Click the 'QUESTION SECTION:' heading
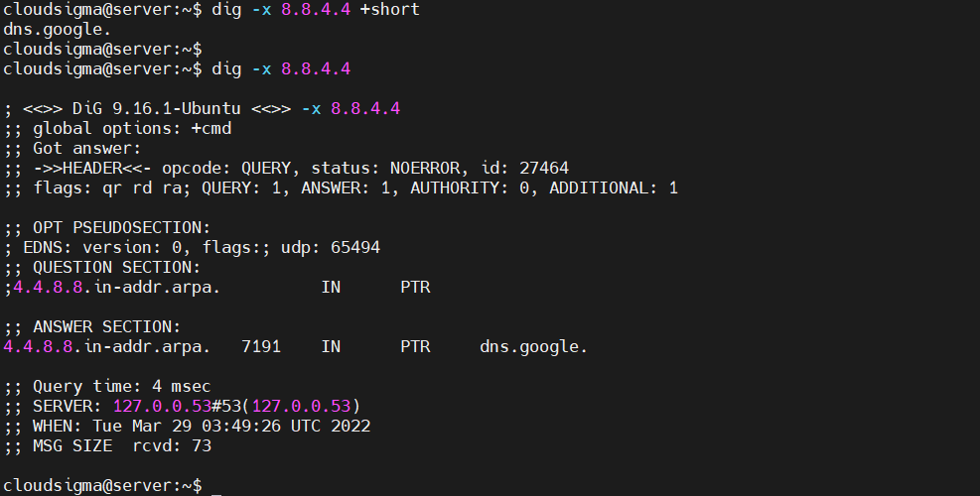The image size is (980, 496). 117,268
